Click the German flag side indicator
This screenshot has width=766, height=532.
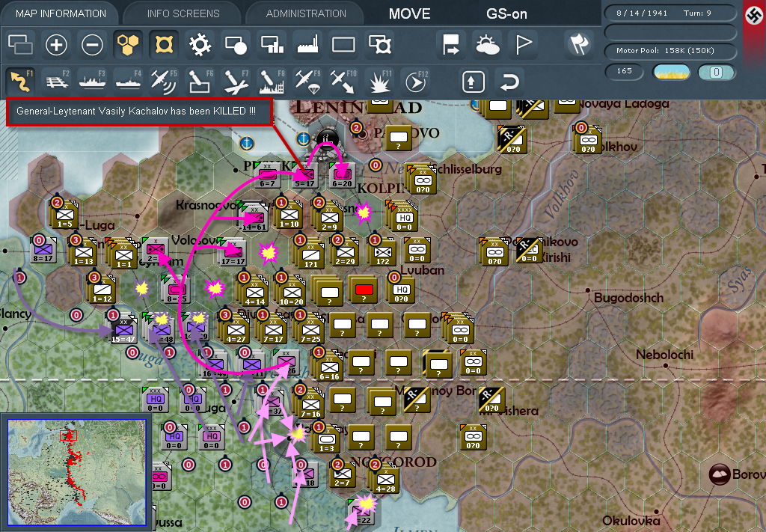point(754,15)
